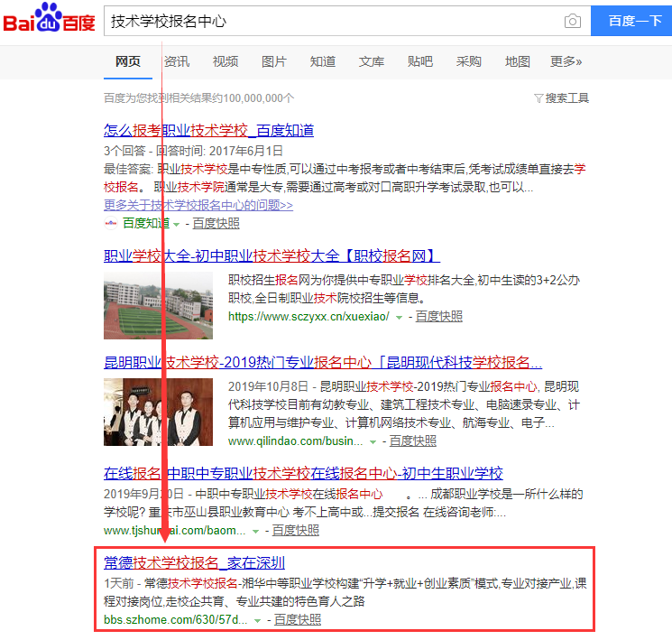This screenshot has width=672, height=640.
Task: Open the 常德技术学校报名_家在深圳 result
Action: point(194,562)
